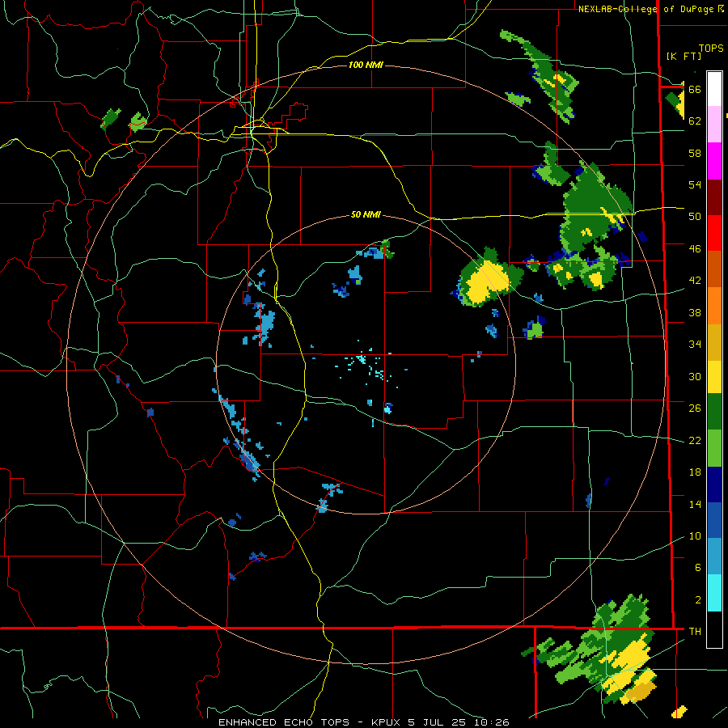
Task: Click the legend value '18'
Action: [695, 472]
